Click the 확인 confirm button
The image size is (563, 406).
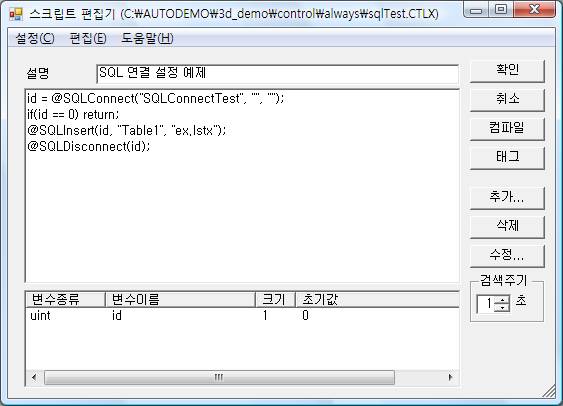(507, 70)
